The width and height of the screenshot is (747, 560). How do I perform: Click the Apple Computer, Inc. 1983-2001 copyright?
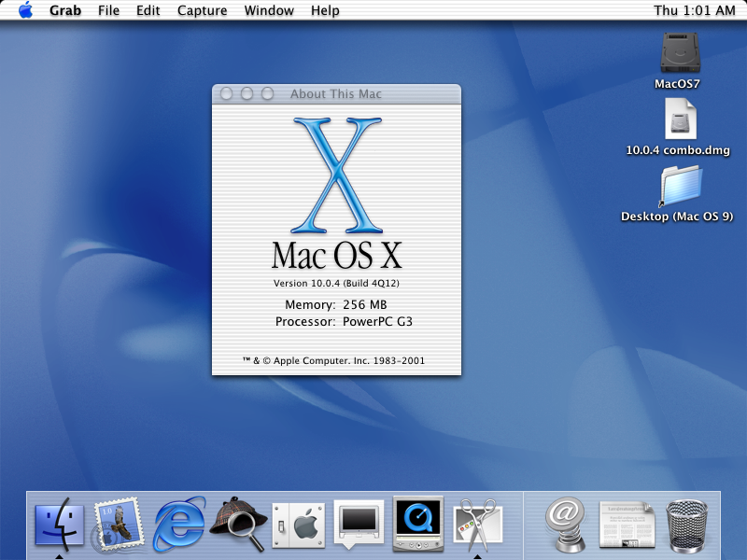(333, 360)
